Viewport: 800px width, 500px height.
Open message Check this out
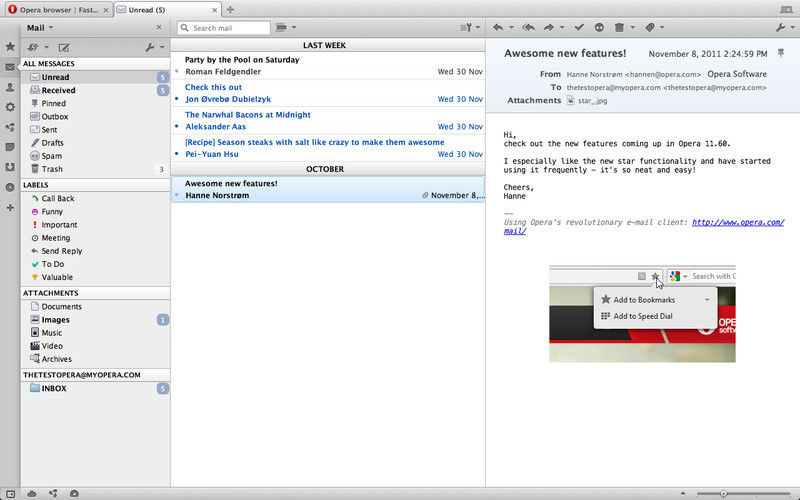click(328, 93)
